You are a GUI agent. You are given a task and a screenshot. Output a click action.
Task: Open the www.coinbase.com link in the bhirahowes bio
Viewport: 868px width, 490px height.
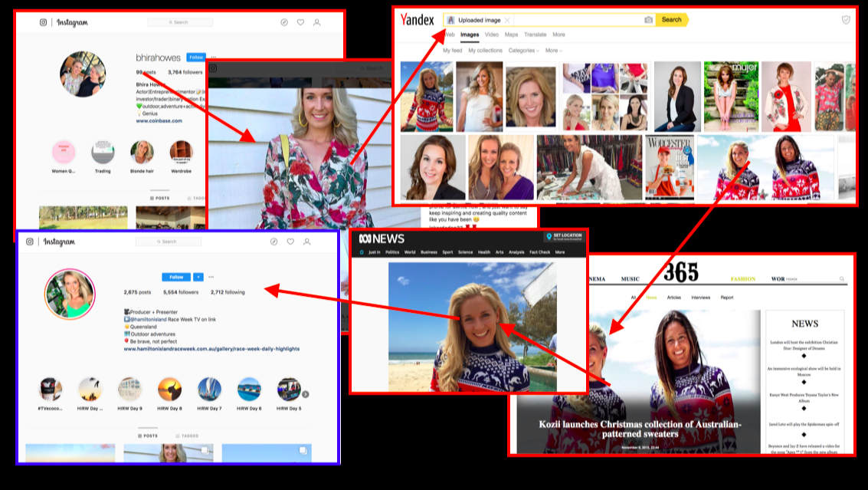coord(159,121)
